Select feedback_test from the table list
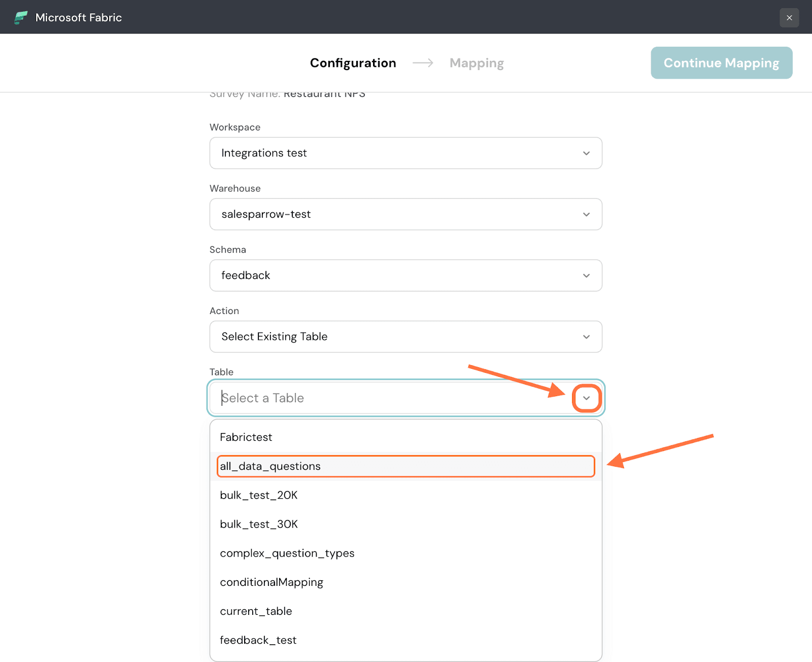Screen dimensions: 812x662 point(258,640)
